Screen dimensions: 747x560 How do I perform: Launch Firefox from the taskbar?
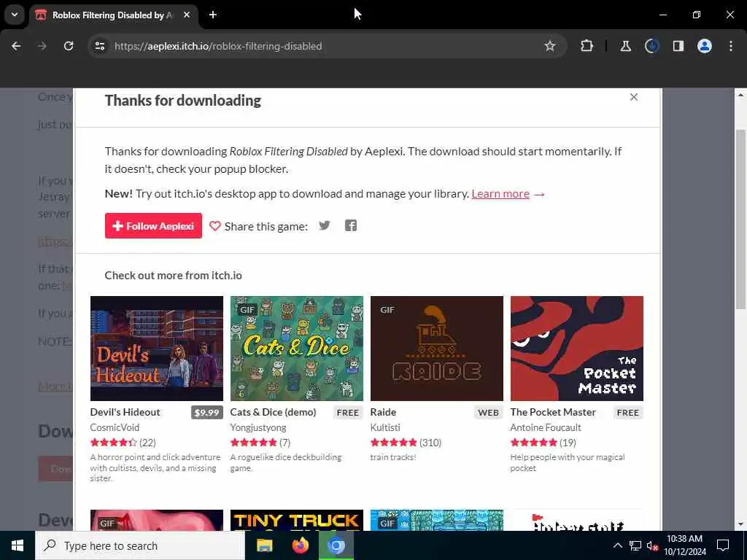coord(300,545)
